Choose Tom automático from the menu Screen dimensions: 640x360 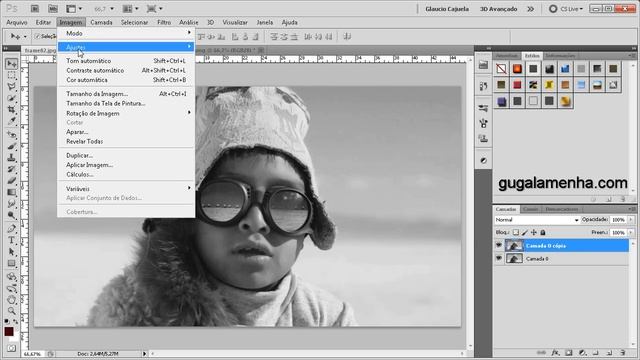click(126, 61)
